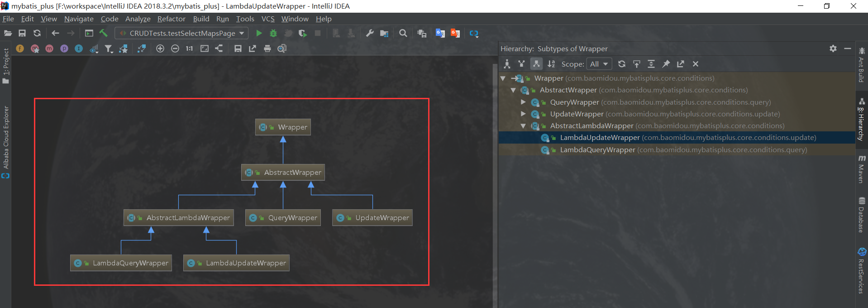Toggle Properties visibility (purple p icon)

[64, 48]
